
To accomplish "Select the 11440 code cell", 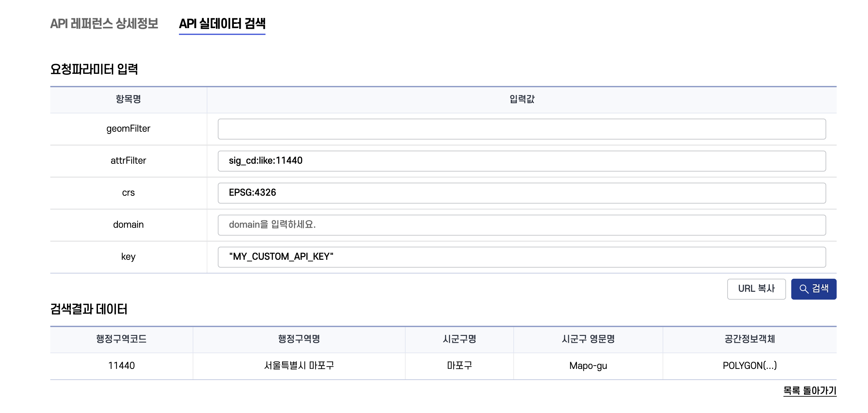I will click(x=121, y=366).
